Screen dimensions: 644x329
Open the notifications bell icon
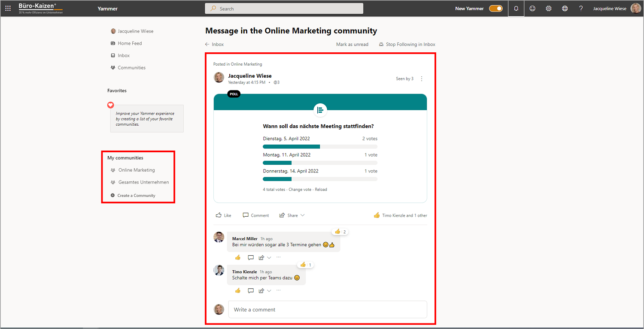click(x=516, y=8)
